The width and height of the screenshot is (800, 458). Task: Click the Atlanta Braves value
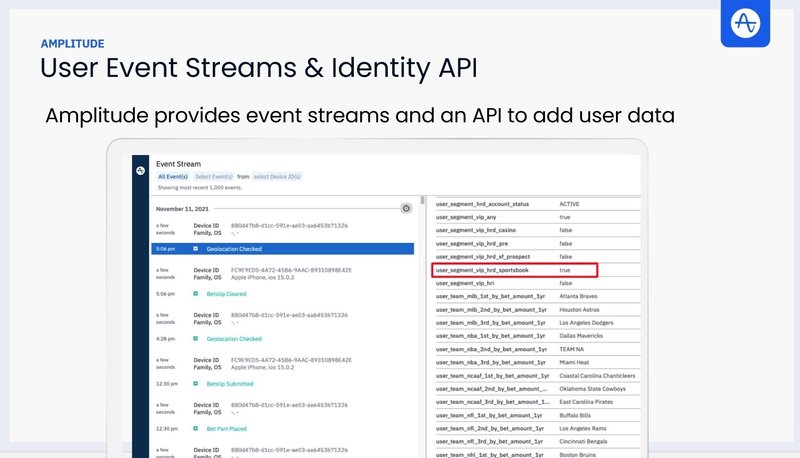(x=578, y=296)
